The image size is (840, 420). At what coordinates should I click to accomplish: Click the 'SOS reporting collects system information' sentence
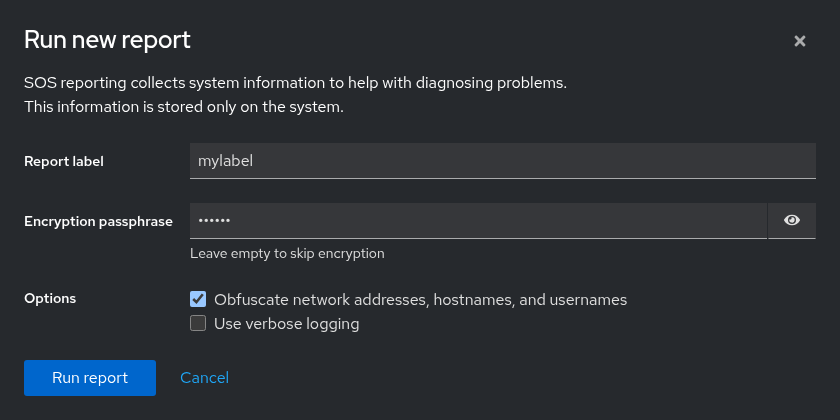point(295,84)
